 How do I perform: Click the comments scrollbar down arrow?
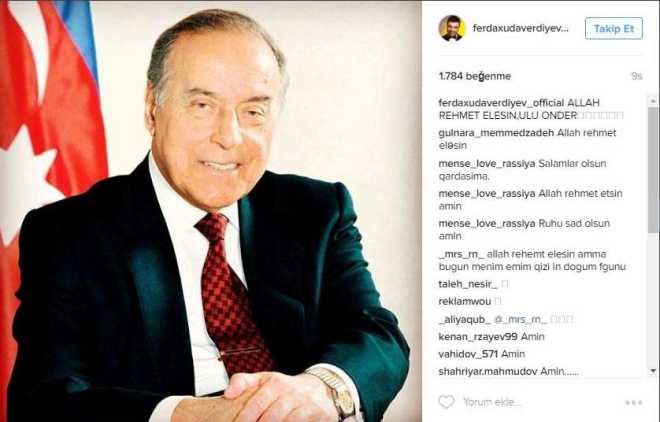pyautogui.click(x=653, y=371)
